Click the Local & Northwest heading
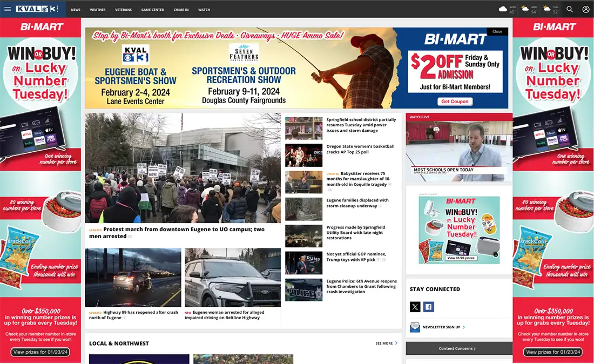The image size is (594, 364). pyautogui.click(x=119, y=343)
